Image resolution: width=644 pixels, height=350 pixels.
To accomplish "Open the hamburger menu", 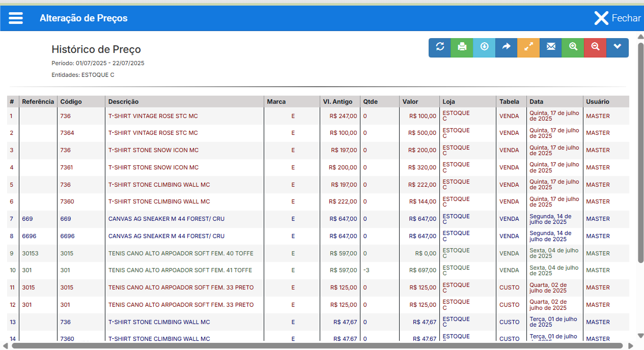I will (16, 18).
